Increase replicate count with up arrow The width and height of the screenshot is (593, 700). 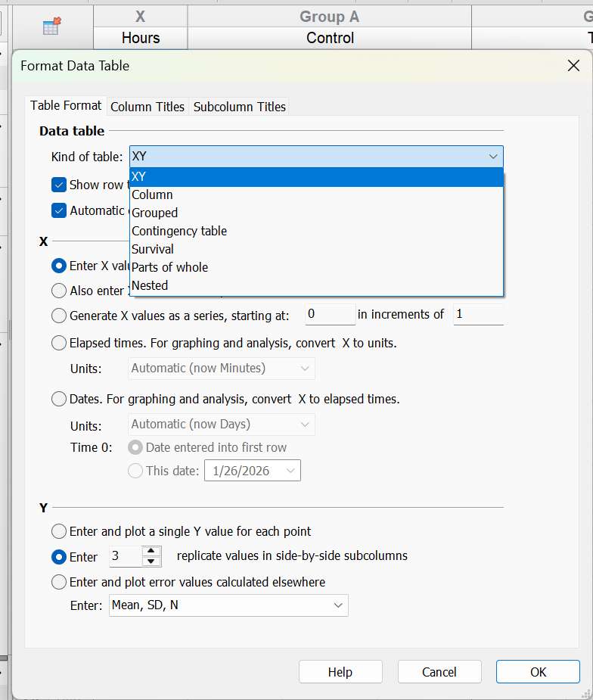pyautogui.click(x=152, y=551)
